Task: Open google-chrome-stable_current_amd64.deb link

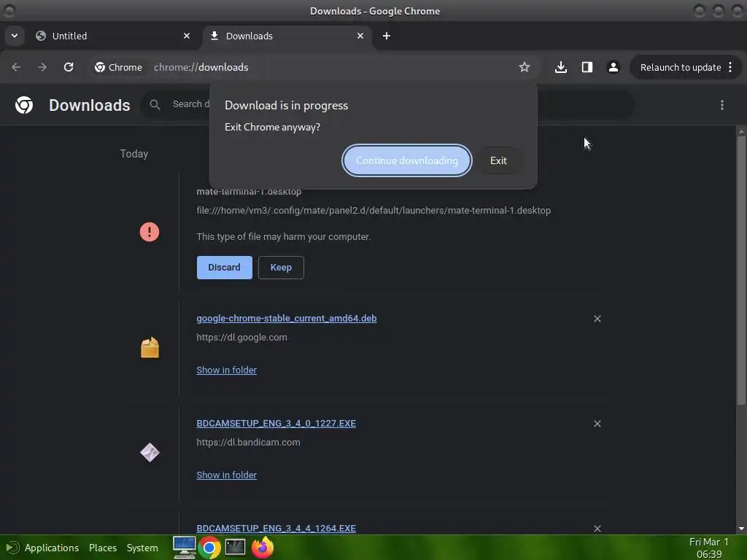Action: pyautogui.click(x=286, y=318)
